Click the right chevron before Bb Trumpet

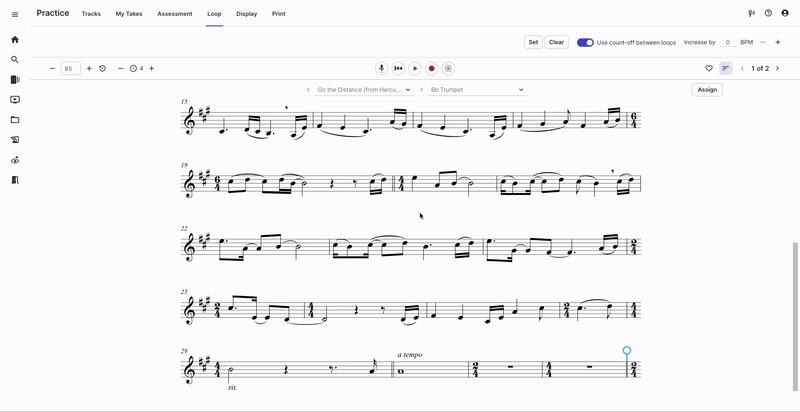coord(421,90)
